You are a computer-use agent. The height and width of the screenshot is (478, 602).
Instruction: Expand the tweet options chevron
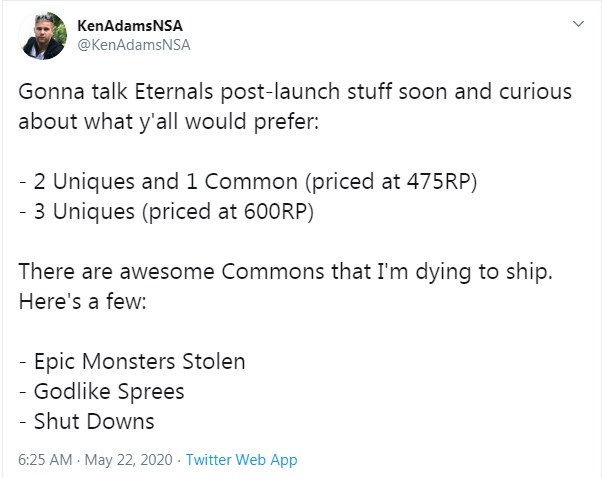(x=578, y=24)
